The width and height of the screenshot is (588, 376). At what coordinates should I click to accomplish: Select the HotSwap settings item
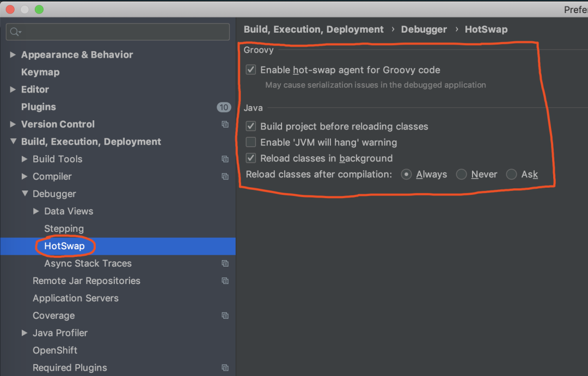[64, 246]
